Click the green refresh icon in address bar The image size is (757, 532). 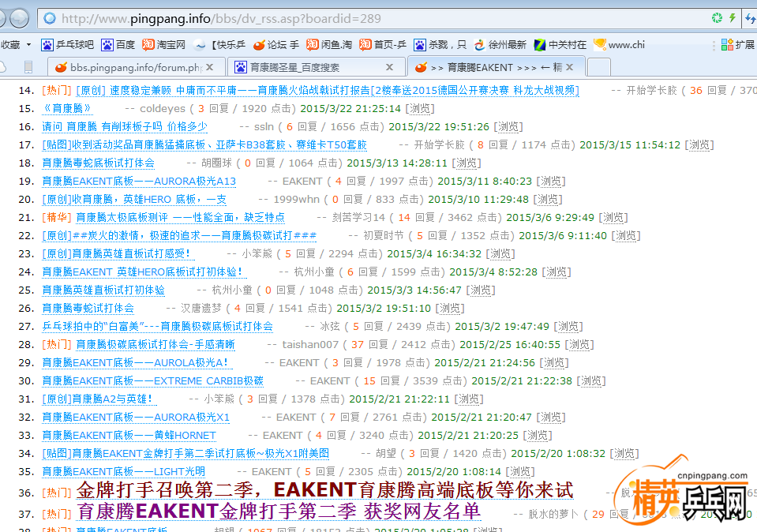717,18
